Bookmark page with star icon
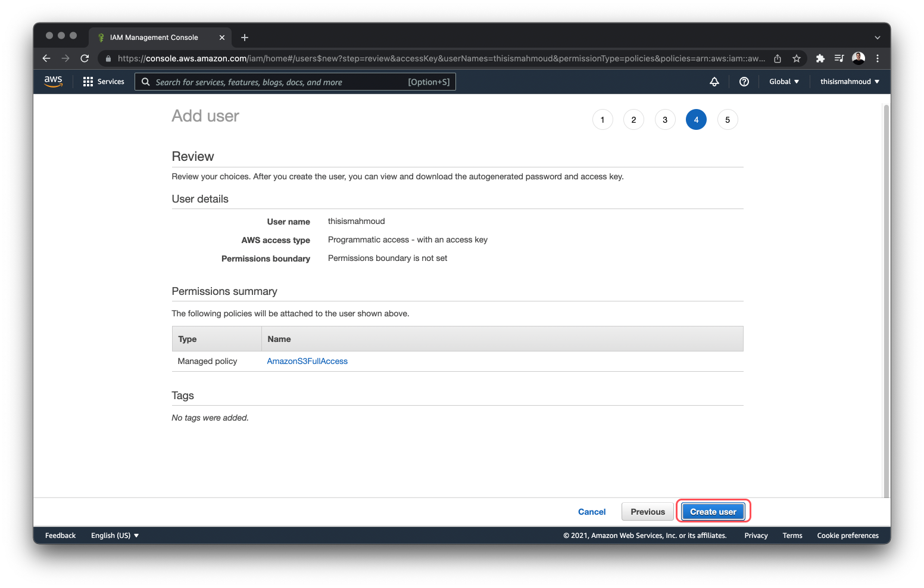The height and width of the screenshot is (588, 924). click(x=796, y=58)
